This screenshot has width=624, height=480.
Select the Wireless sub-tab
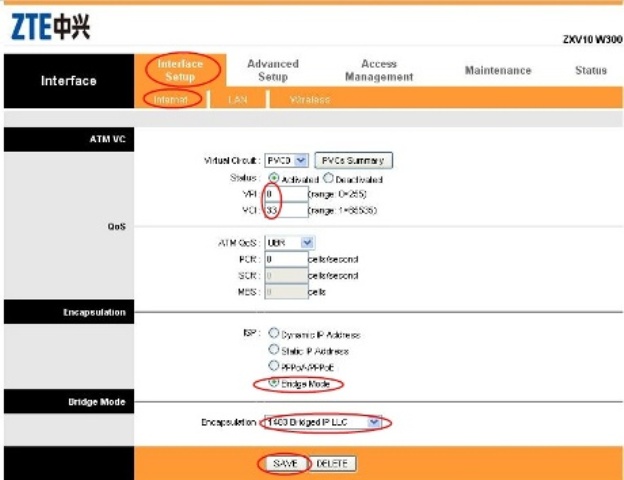pos(310,100)
